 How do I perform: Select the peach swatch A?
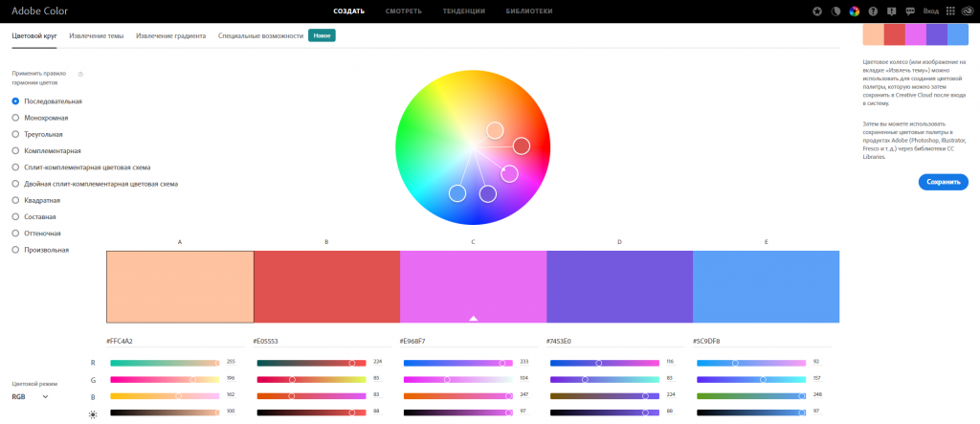(180, 287)
